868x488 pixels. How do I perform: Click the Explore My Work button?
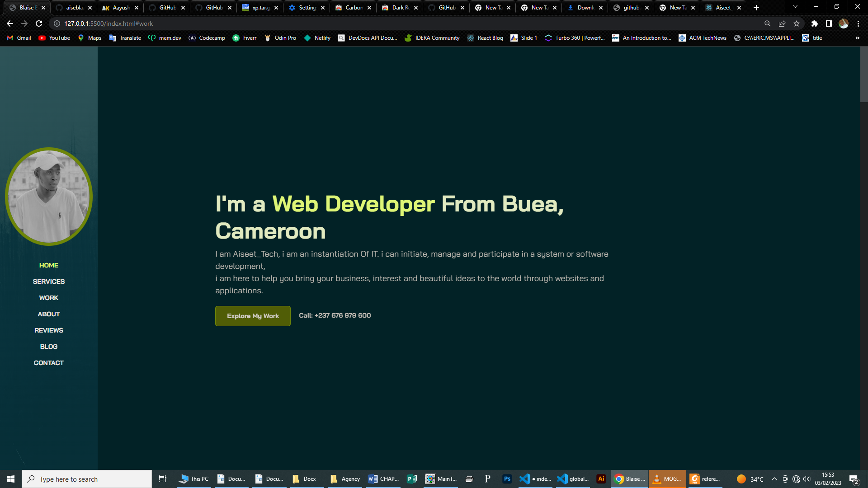253,316
